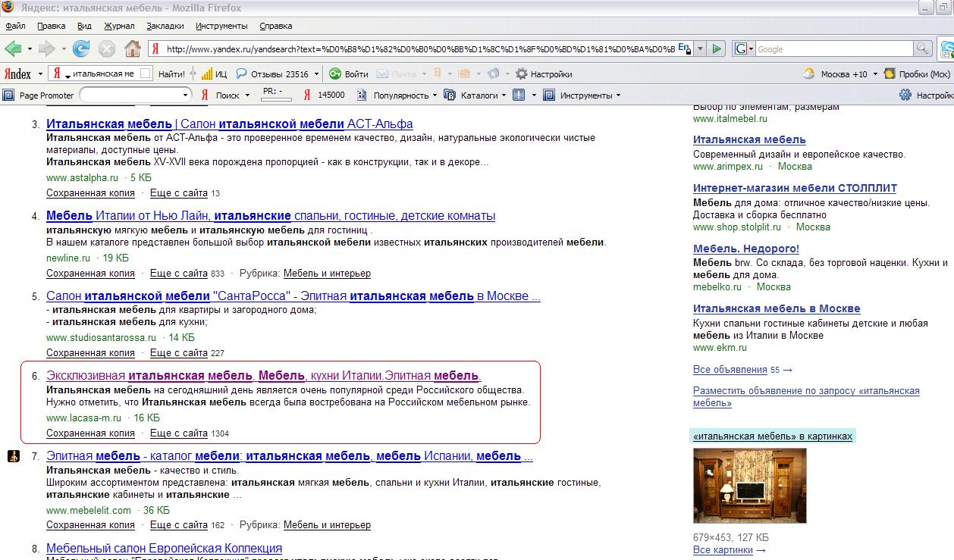Click the Page Promoter logo icon
The height and width of the screenshot is (560, 954).
[9, 95]
